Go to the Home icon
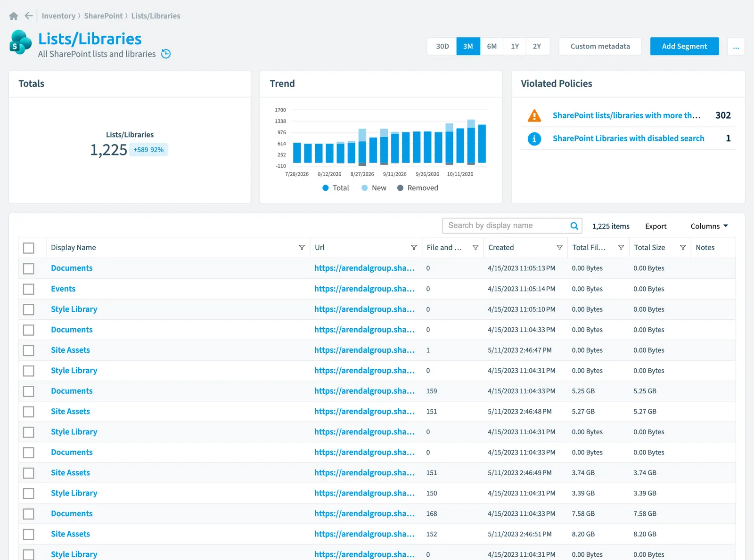Screen dimensions: 754x560 [x=14, y=16]
